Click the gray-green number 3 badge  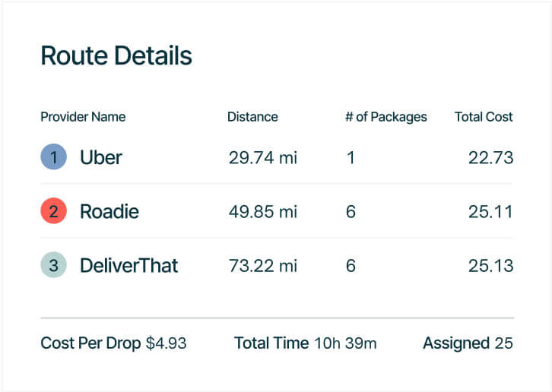(x=53, y=265)
